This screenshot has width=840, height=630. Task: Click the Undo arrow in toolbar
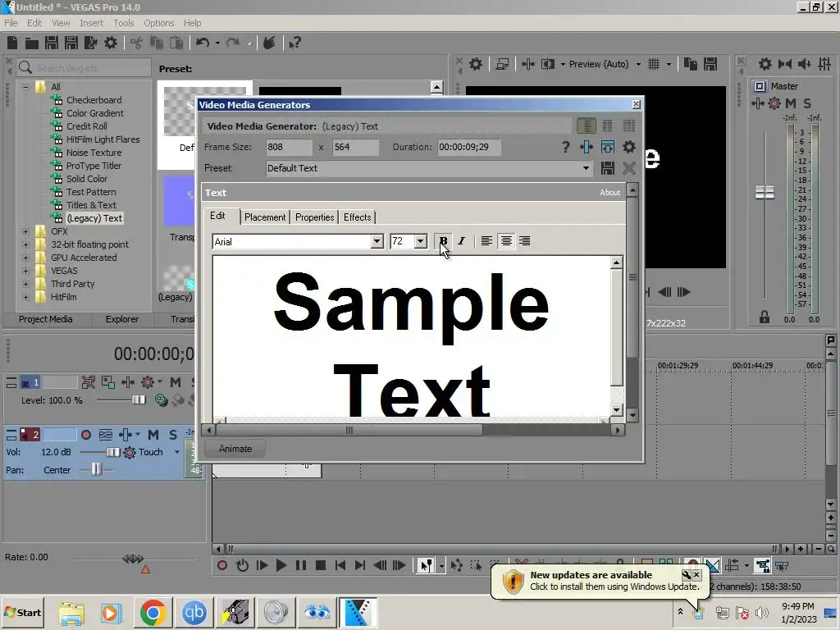pyautogui.click(x=202, y=43)
